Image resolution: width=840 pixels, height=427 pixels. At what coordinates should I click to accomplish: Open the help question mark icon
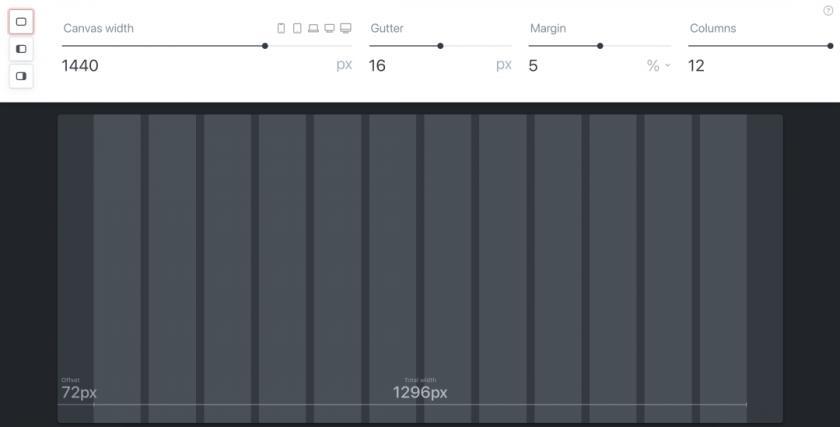coord(828,10)
